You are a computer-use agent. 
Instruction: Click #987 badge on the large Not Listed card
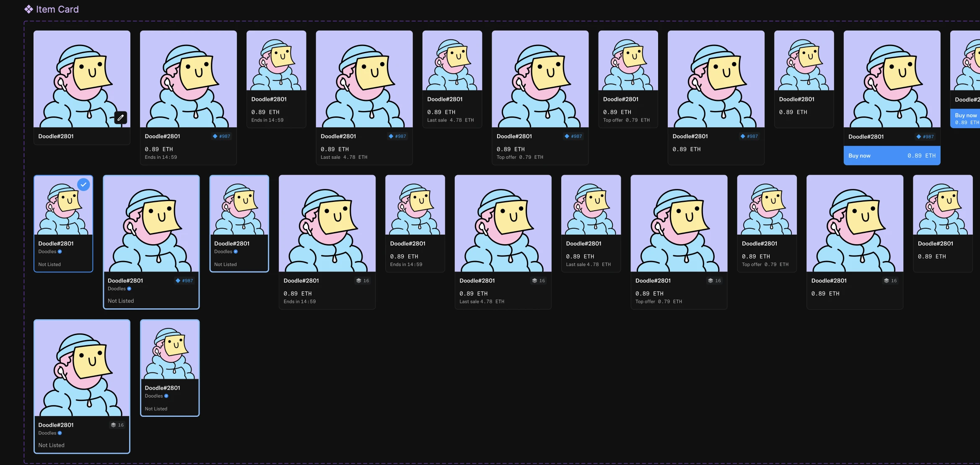pyautogui.click(x=184, y=281)
